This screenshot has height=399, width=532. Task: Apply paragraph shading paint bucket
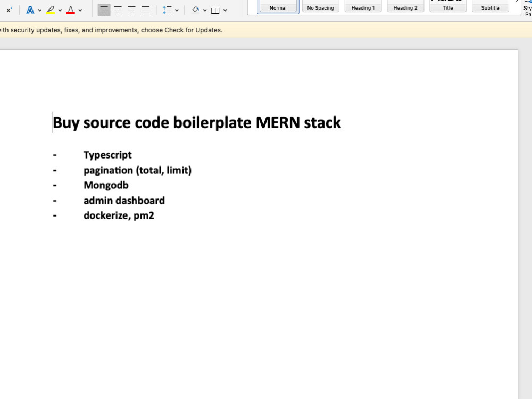195,10
